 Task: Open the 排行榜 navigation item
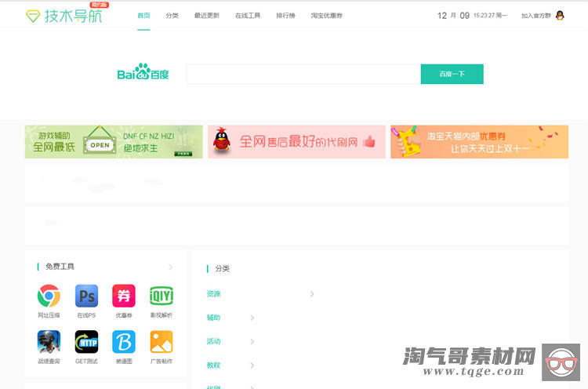coord(285,16)
